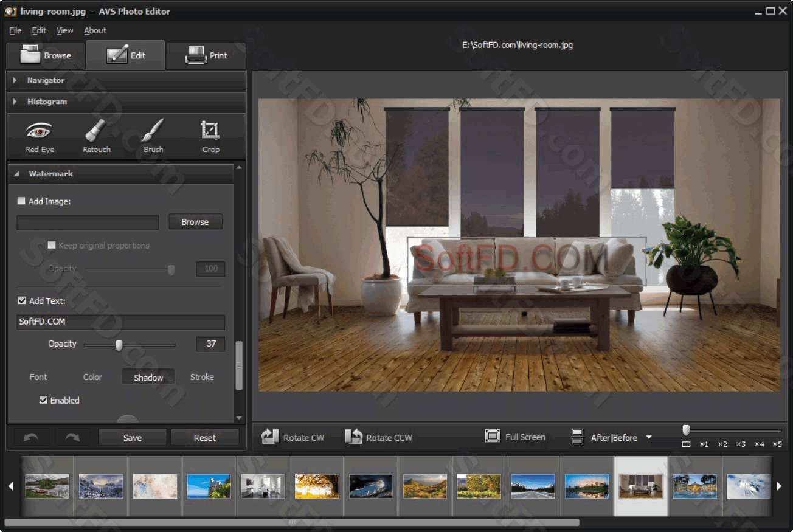Click the filmstrip horizontal scrollbar

292,522
